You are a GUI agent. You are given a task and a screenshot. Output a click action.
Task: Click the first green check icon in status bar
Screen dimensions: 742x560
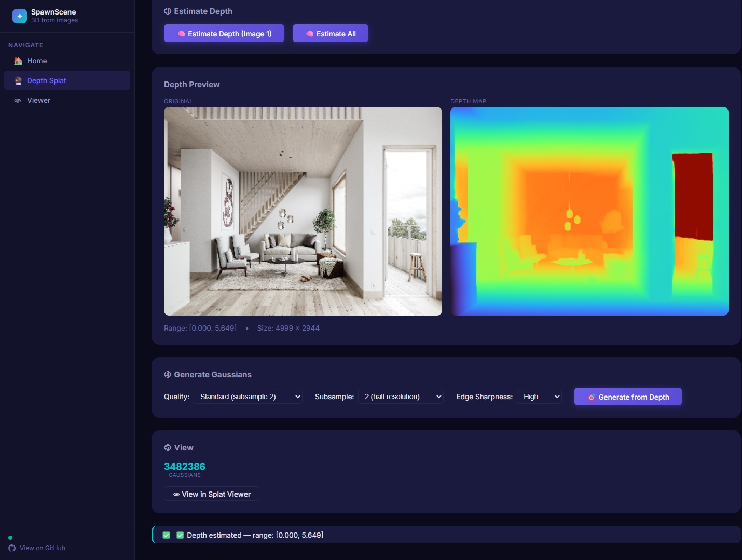pyautogui.click(x=166, y=535)
